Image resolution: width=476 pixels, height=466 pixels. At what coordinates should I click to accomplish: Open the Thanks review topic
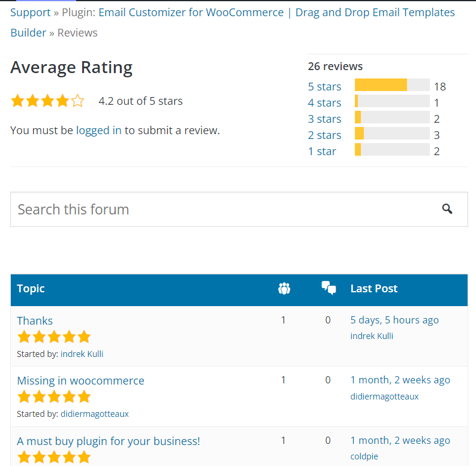[35, 320]
